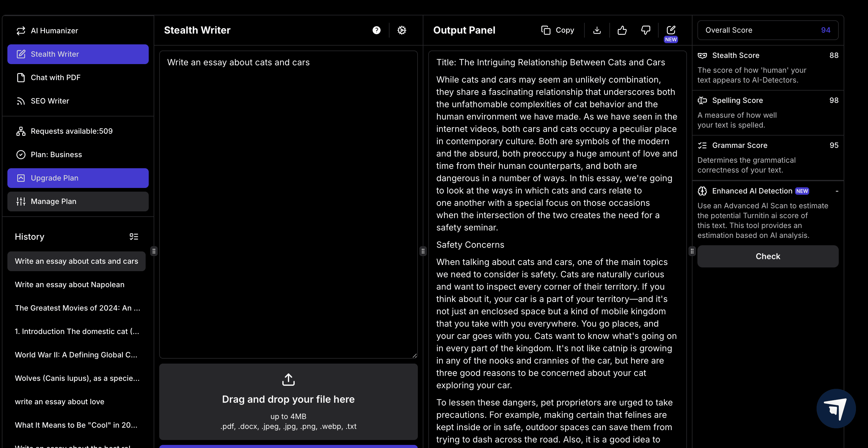Download the output text
The height and width of the screenshot is (448, 868).
[x=597, y=30]
